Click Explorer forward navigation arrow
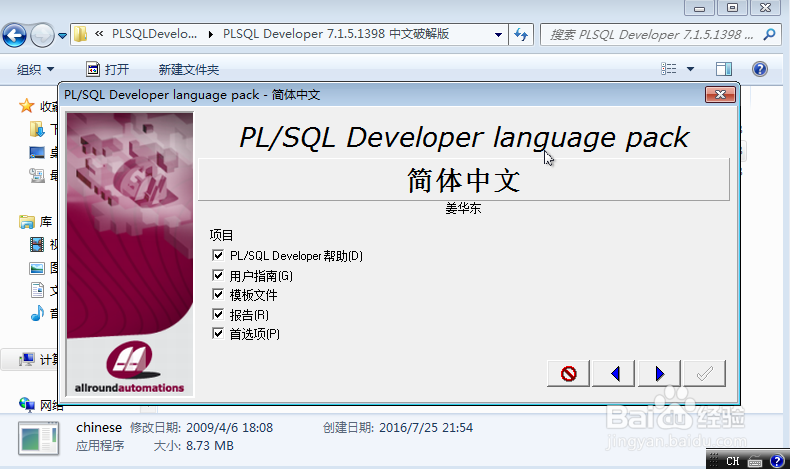790x469 pixels. coord(42,35)
